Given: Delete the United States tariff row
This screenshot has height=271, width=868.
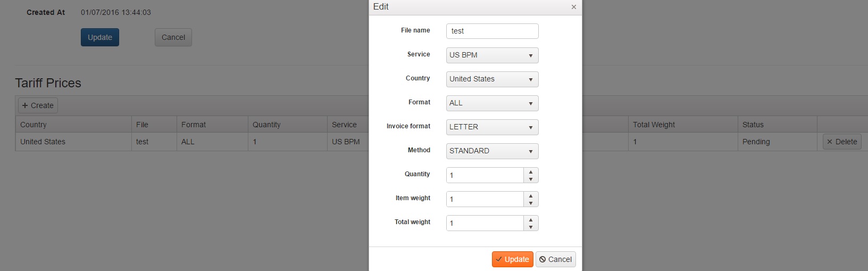Looking at the screenshot, I should click(841, 142).
